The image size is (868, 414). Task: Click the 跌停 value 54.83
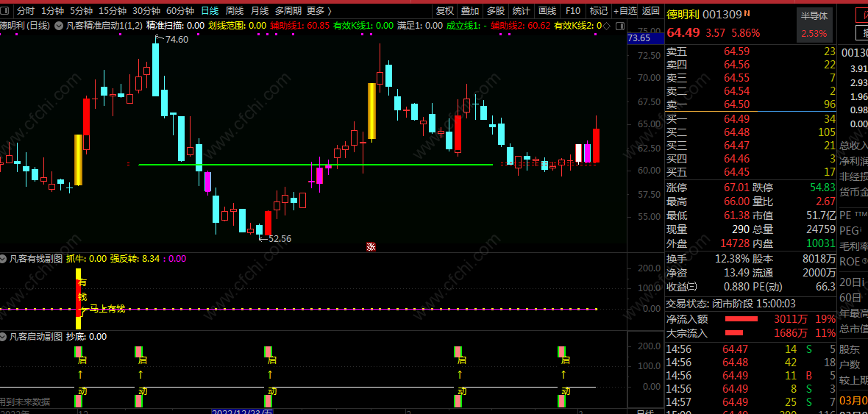tap(822, 187)
